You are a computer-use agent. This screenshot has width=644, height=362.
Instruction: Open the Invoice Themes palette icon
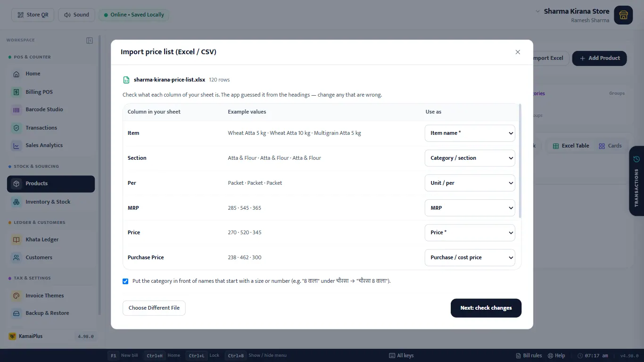(17, 296)
